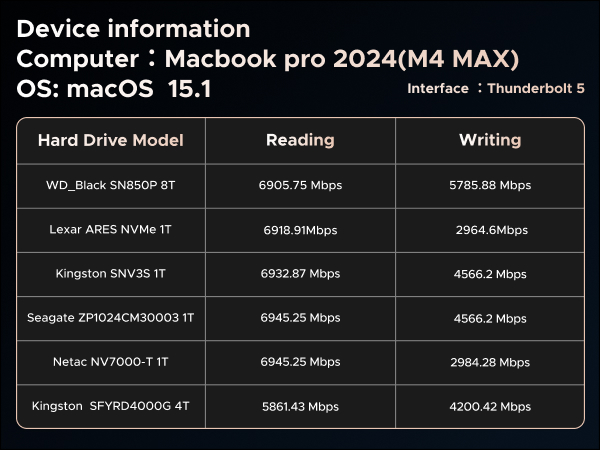
Task: Select the WD_Black SN850P 8T row
Action: click(300, 186)
